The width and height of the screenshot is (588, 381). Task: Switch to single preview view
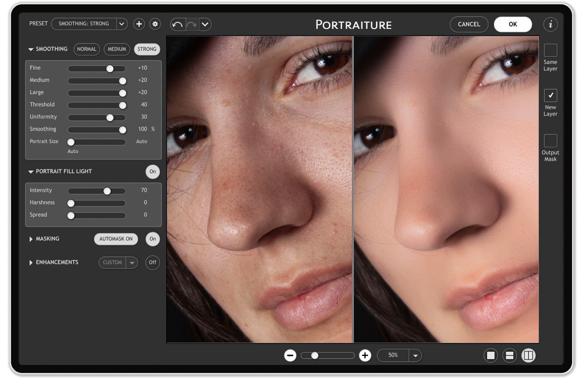tap(491, 356)
